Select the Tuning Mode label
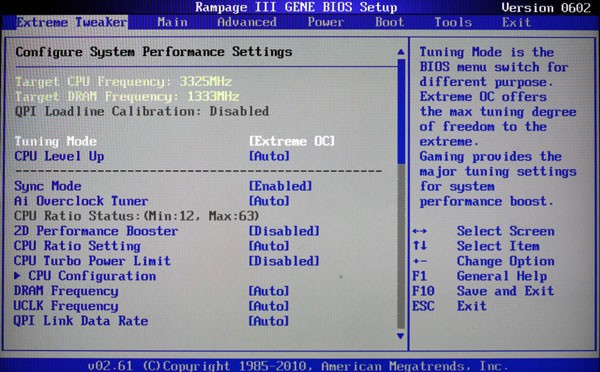This screenshot has width=600, height=372. click(x=55, y=141)
